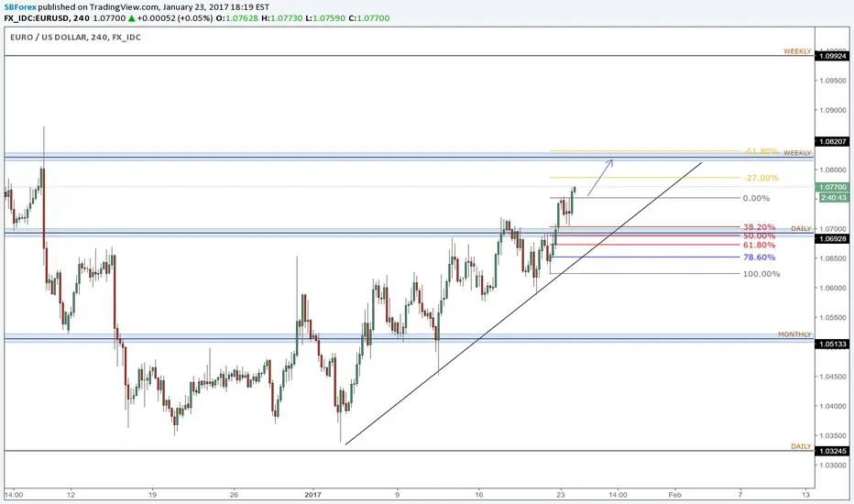Screen dimensions: 854x504
Task: Click the 38.20% Fibonacci level label
Action: pyautogui.click(x=760, y=226)
